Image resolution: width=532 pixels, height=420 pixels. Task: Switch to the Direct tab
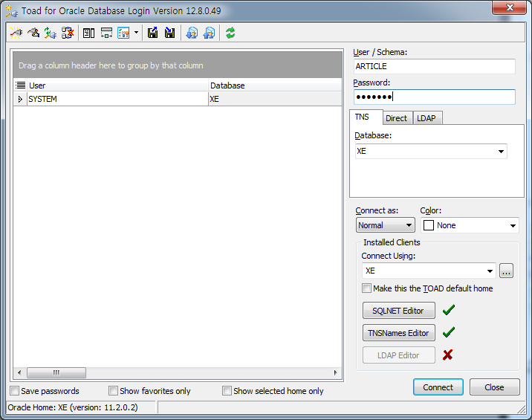[398, 118]
